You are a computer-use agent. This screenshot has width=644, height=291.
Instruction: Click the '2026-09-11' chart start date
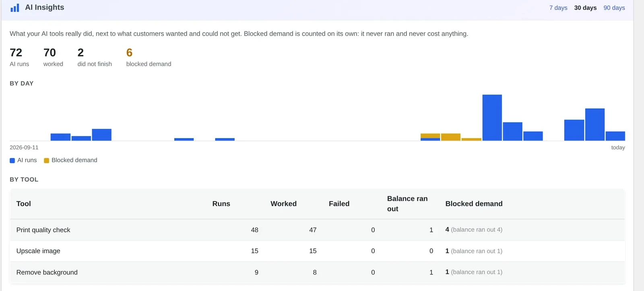pos(24,148)
